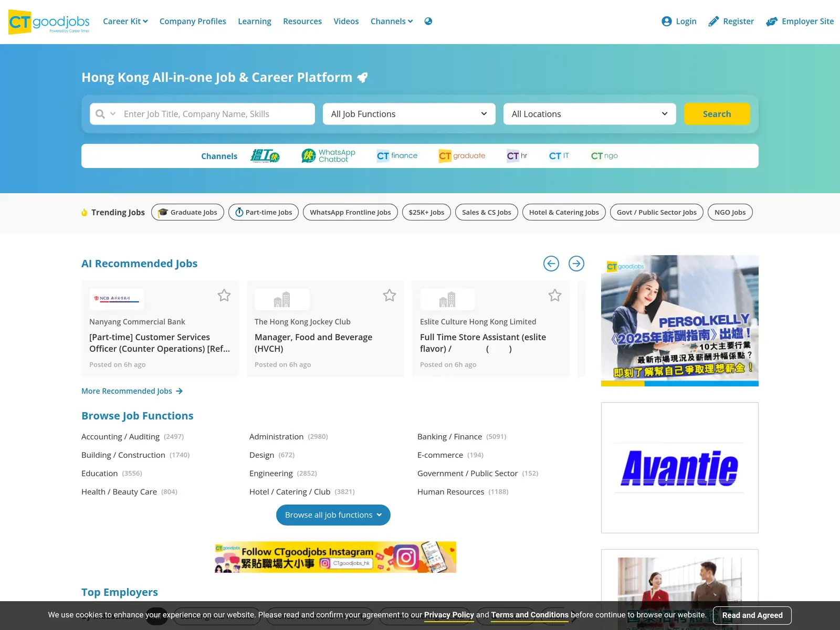Image resolution: width=840 pixels, height=630 pixels.
Task: Select Govt / Public Sector Jobs tag
Action: (657, 212)
